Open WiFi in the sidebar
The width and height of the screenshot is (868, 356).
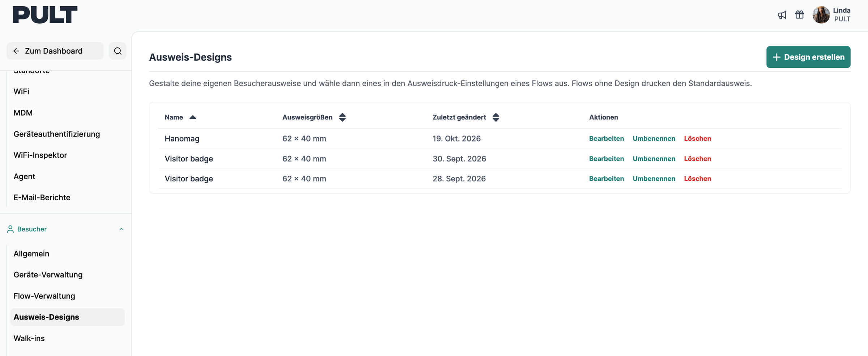point(21,92)
